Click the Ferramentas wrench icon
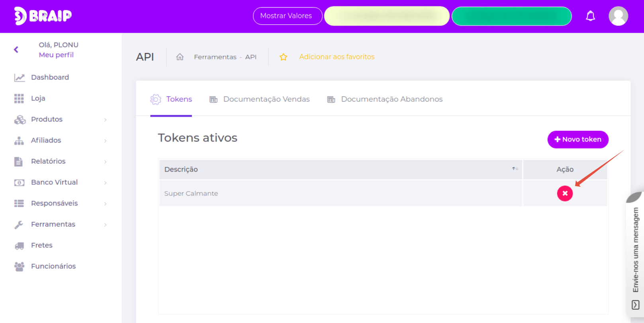This screenshot has width=644, height=323. (19, 225)
